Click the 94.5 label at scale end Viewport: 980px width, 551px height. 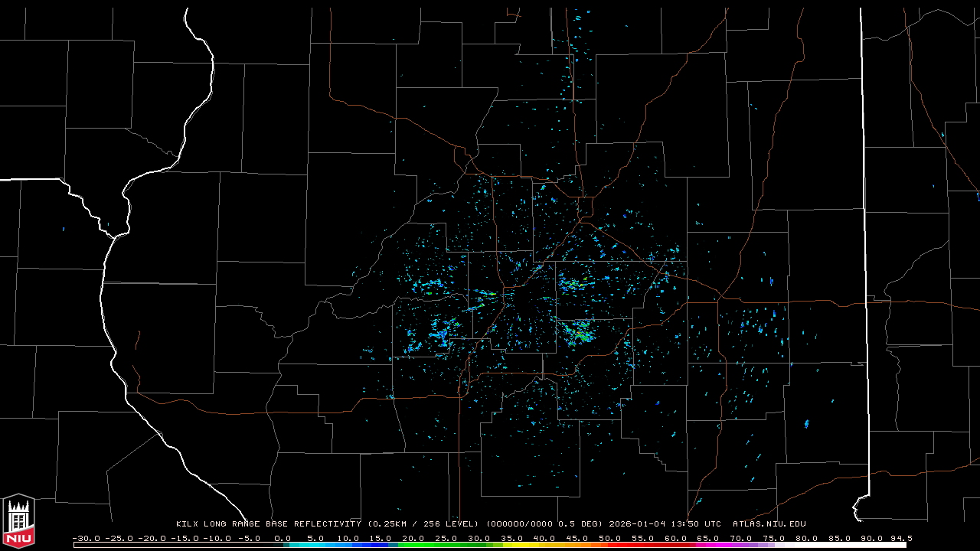pyautogui.click(x=901, y=538)
